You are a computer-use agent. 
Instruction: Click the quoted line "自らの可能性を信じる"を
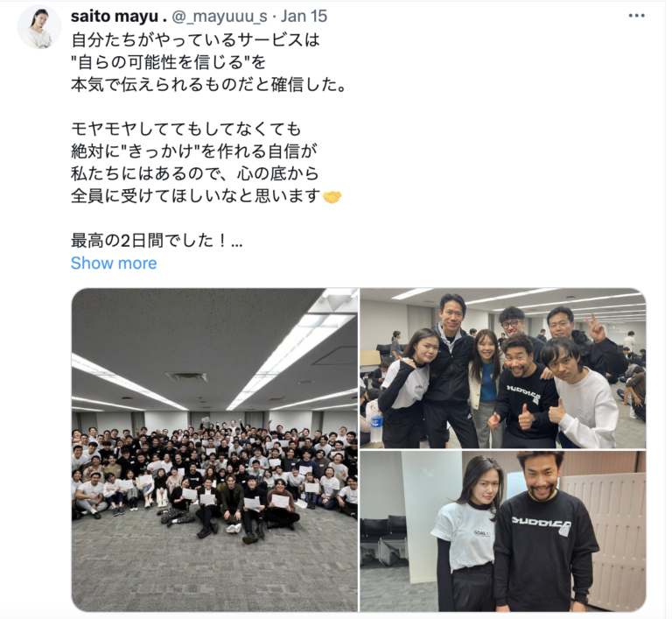[168, 63]
